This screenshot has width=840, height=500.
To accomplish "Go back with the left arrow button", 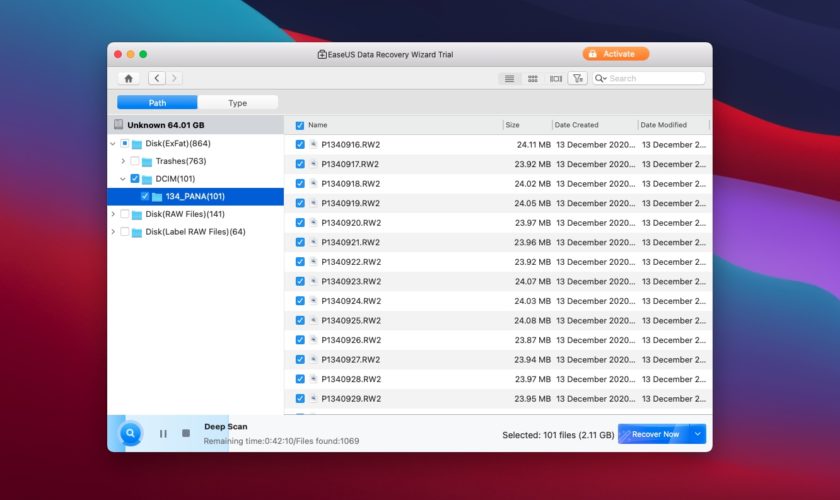I will pyautogui.click(x=157, y=78).
